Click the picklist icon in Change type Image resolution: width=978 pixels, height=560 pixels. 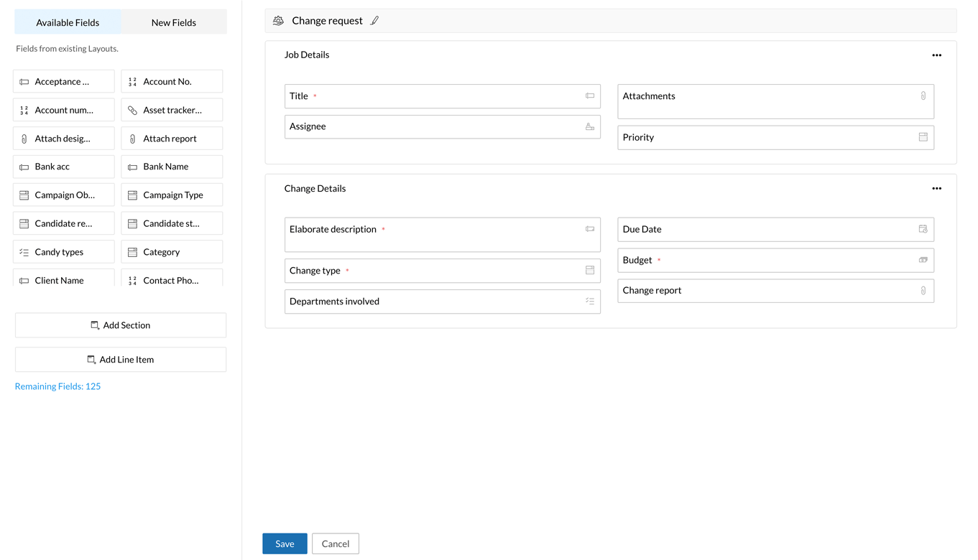[590, 271]
